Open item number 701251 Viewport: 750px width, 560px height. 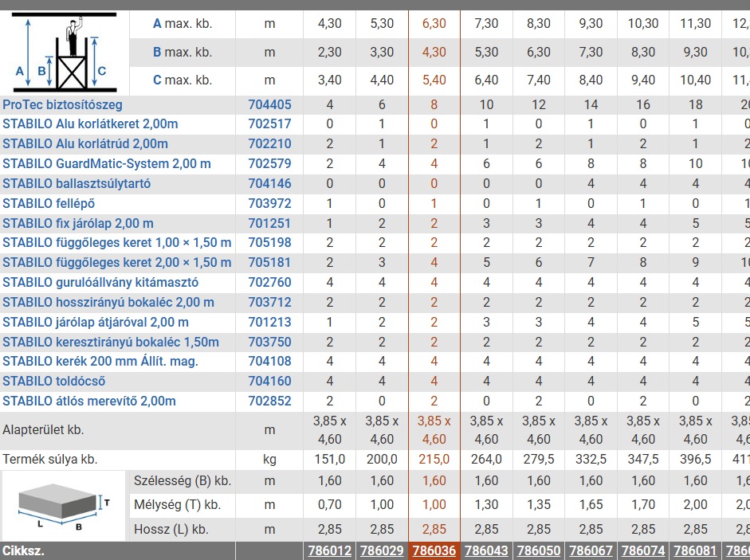(x=269, y=223)
